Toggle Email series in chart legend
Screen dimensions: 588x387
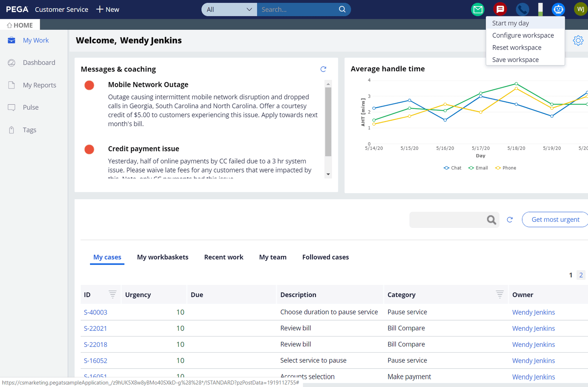478,168
